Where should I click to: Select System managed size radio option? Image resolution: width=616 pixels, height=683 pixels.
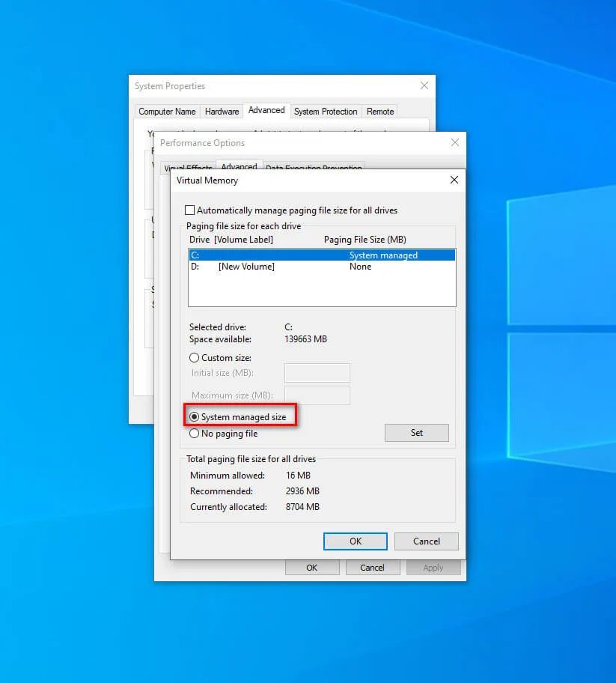194,417
